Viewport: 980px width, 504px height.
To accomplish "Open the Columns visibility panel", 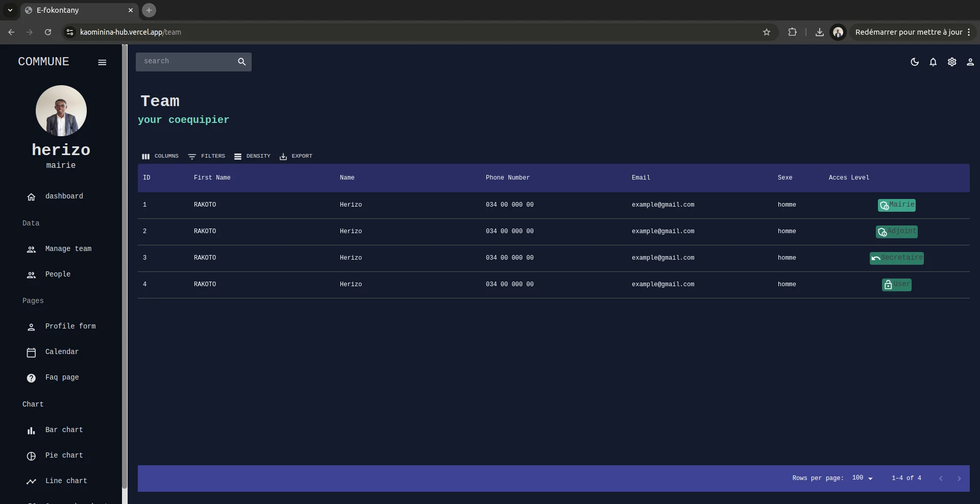I will tap(160, 156).
